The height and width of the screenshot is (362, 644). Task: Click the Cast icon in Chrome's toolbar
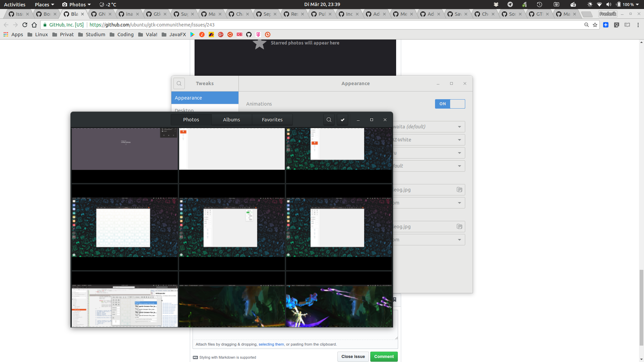click(x=627, y=25)
